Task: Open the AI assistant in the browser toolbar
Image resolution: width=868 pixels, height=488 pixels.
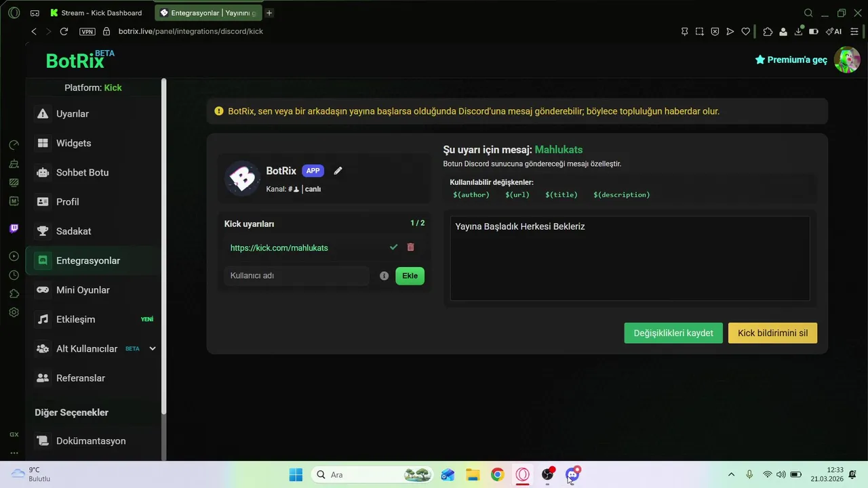Action: (833, 31)
